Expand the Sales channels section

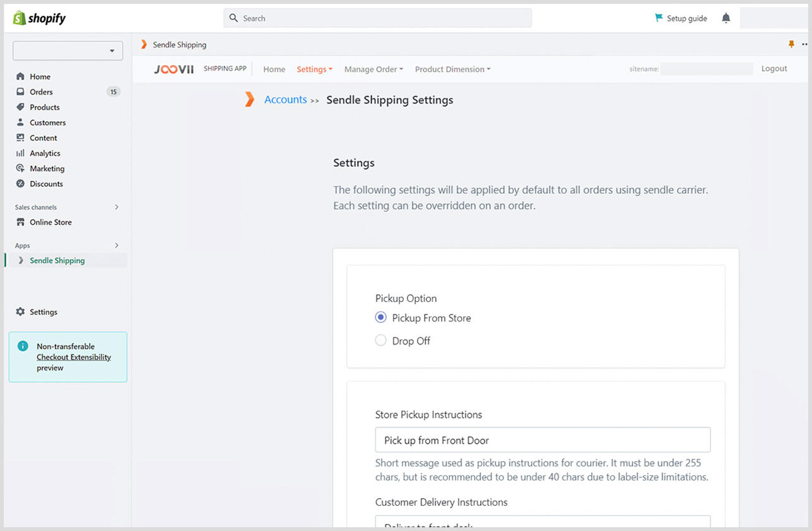(117, 207)
